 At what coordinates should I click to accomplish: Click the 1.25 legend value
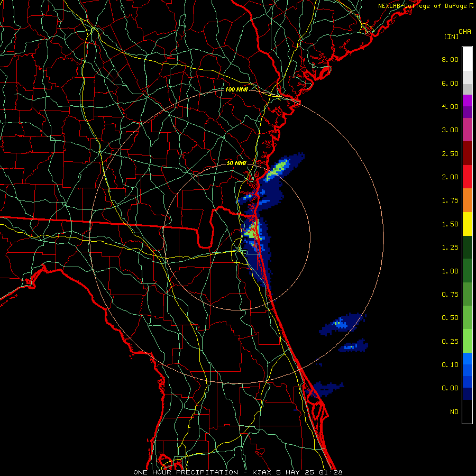[450, 248]
